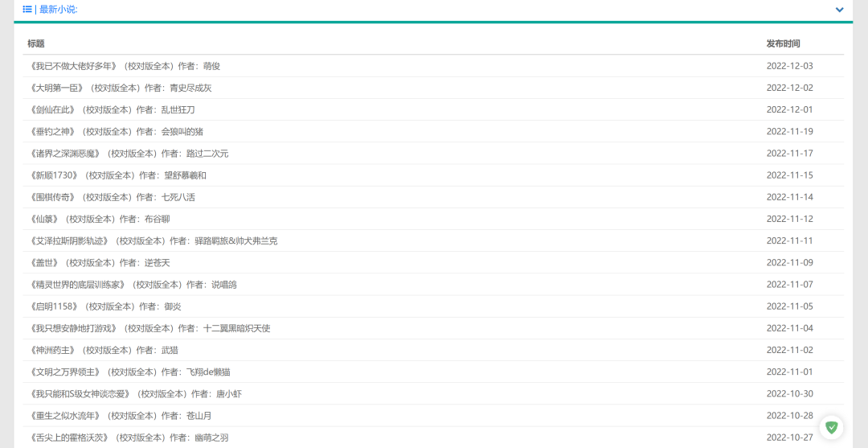The height and width of the screenshot is (448, 868).
Task: Click the 标题 column header
Action: (36, 43)
